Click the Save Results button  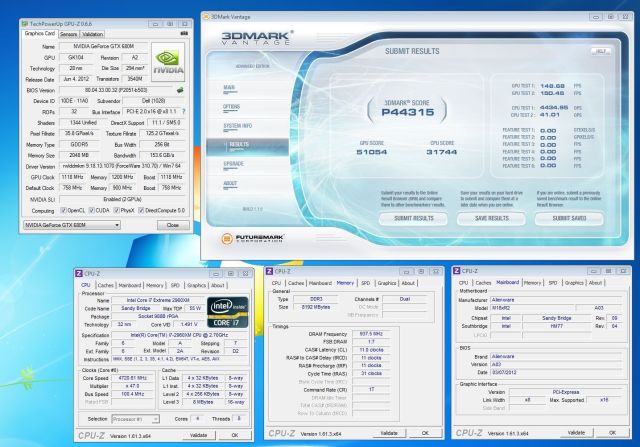point(491,218)
